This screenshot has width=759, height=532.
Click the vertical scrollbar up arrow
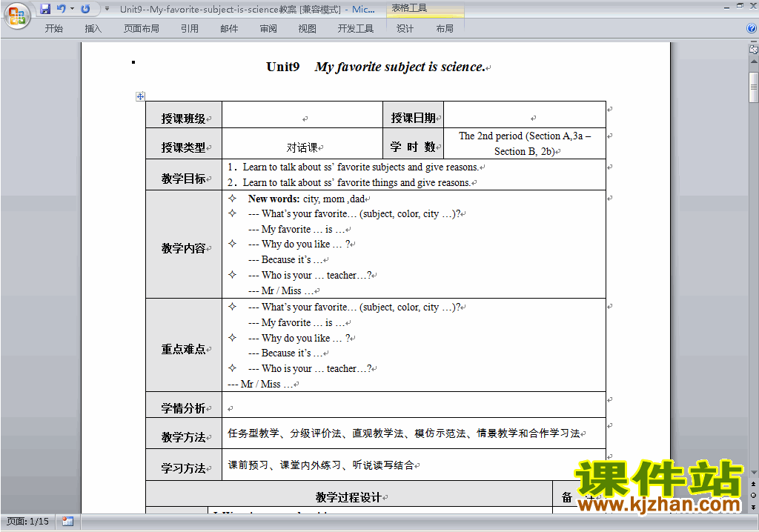[x=754, y=61]
